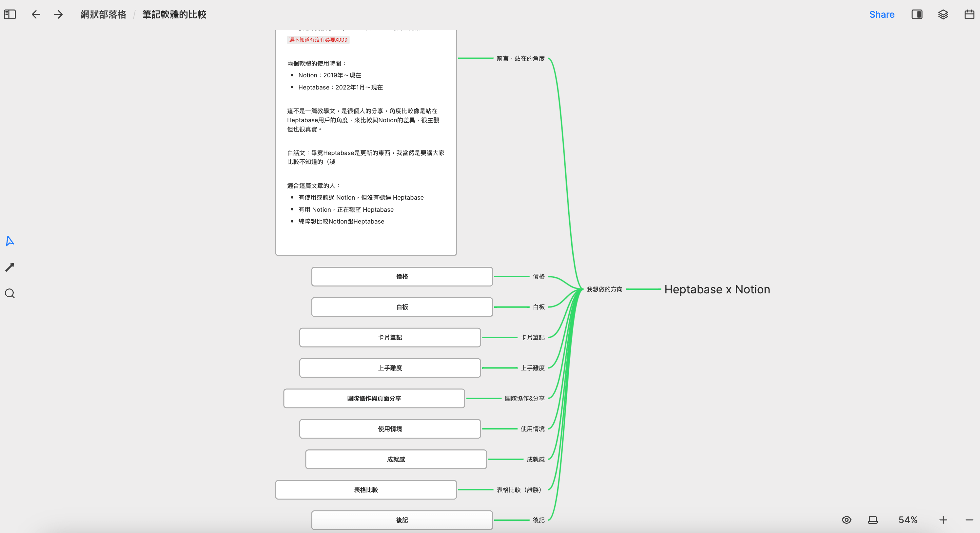Open the search magnifier tool
The width and height of the screenshot is (980, 533).
pos(10,293)
